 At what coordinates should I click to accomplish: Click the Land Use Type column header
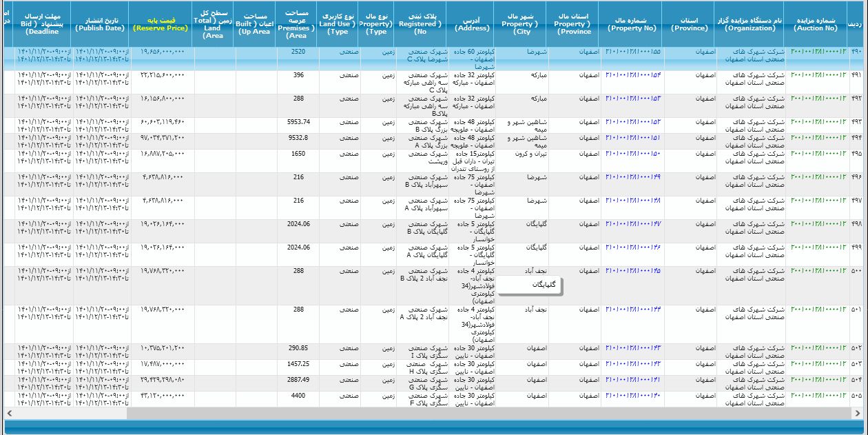click(338, 24)
